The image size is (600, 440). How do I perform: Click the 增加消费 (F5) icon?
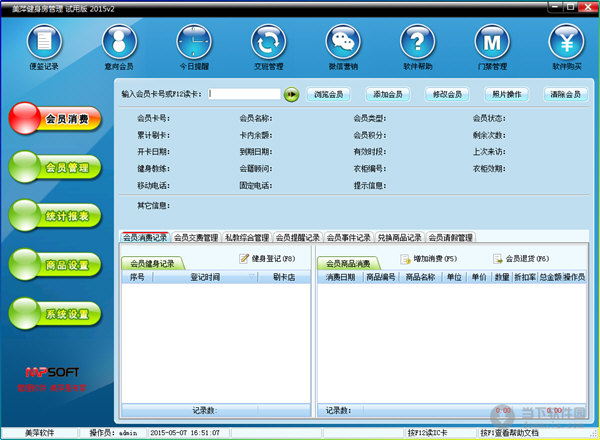pyautogui.click(x=405, y=259)
